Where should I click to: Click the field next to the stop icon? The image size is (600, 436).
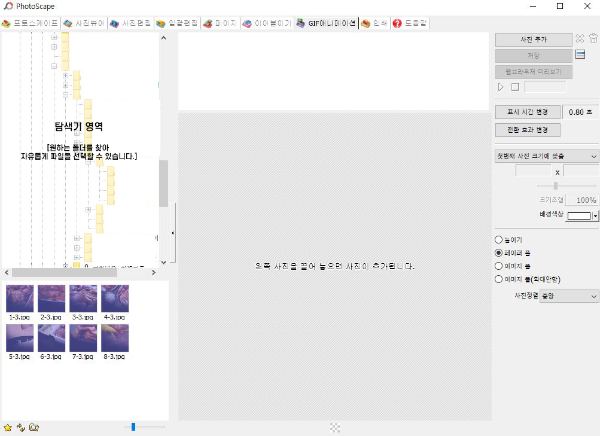[x=545, y=87]
